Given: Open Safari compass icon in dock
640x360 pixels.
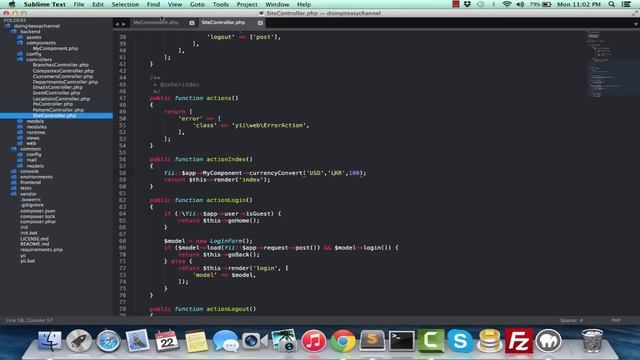Looking at the screenshot, I should (109, 341).
